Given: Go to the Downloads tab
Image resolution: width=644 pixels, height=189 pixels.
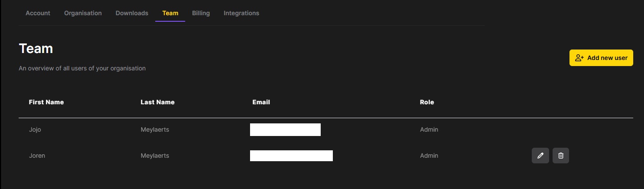Looking at the screenshot, I should [x=132, y=13].
